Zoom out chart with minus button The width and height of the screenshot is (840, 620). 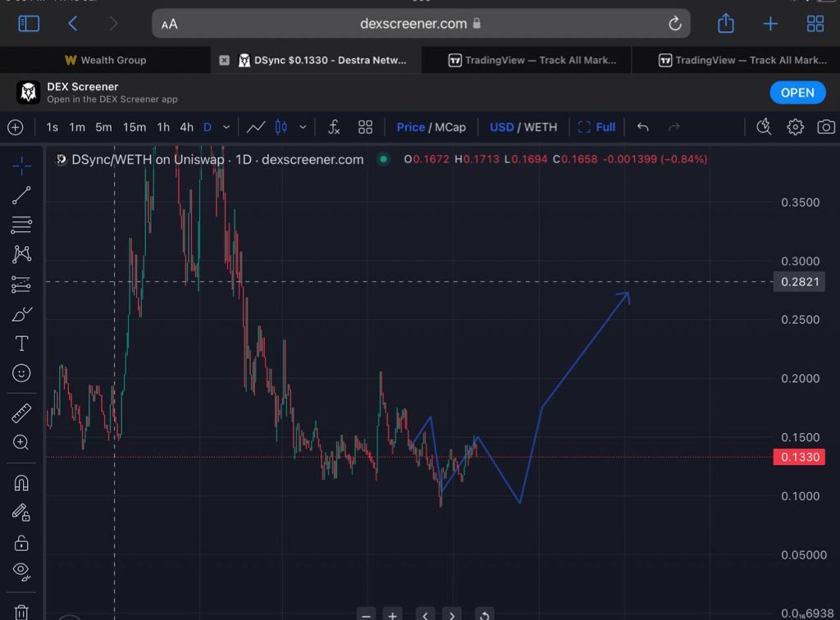coord(366,614)
